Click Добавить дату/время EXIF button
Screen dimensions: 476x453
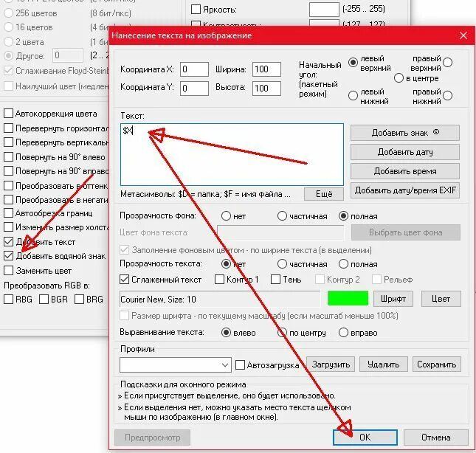[x=405, y=190]
